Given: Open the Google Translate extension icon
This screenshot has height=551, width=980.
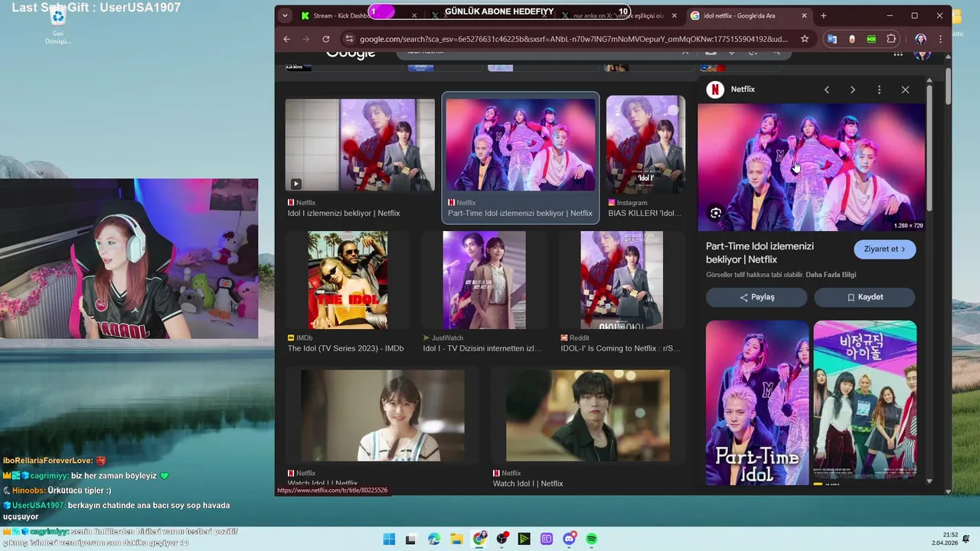Looking at the screenshot, I should tap(832, 39).
